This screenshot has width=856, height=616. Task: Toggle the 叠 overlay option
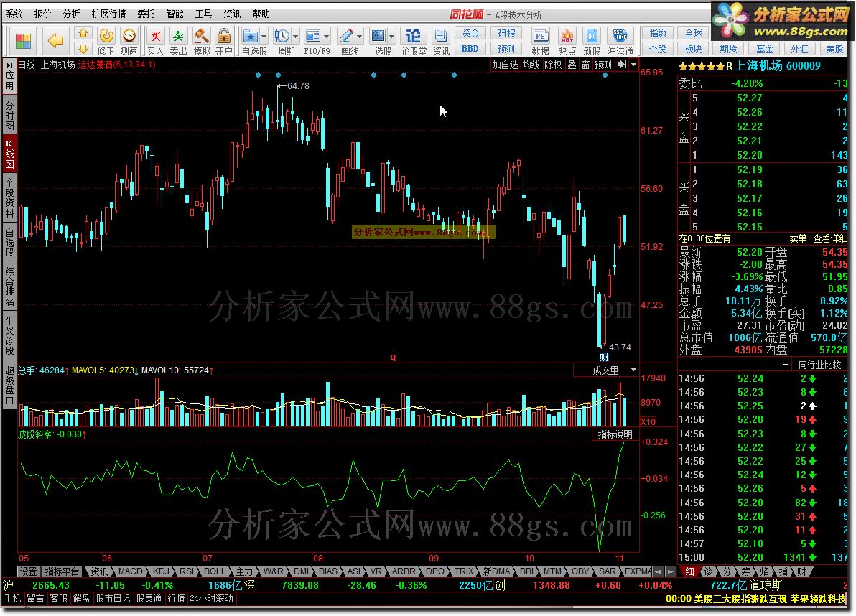point(572,65)
